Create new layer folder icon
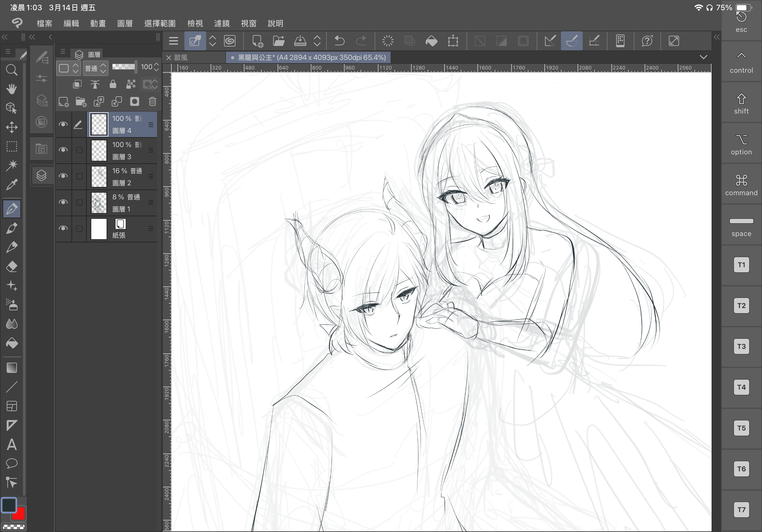762x532 pixels. tap(81, 101)
